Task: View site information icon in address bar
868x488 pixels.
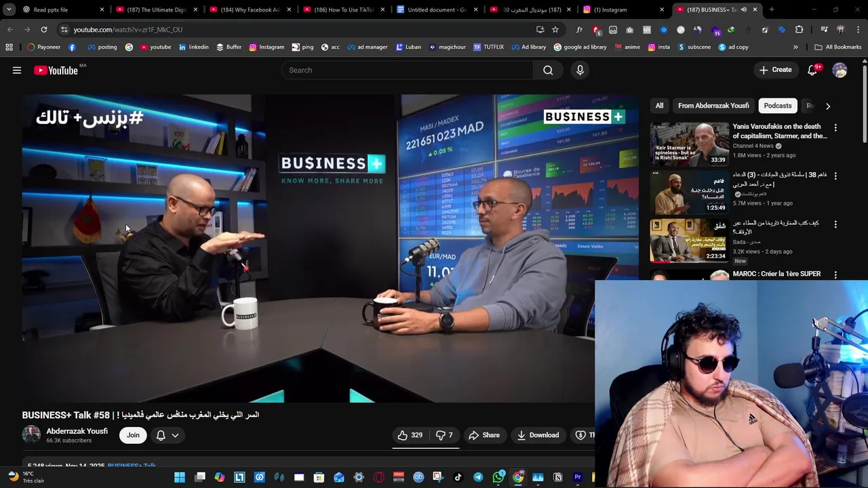Action: tap(64, 30)
